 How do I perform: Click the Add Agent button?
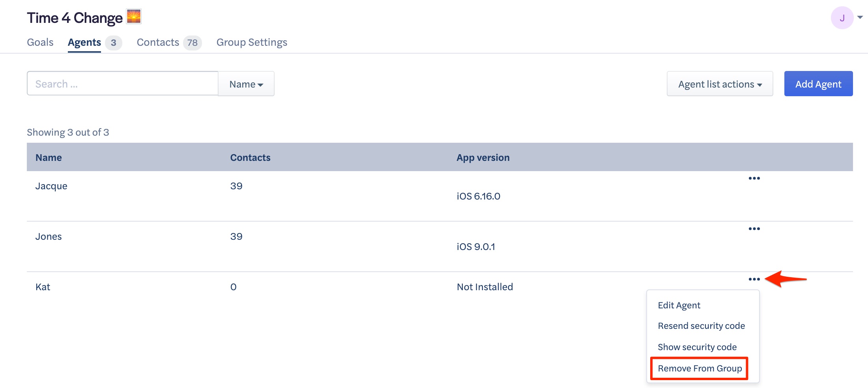(818, 84)
